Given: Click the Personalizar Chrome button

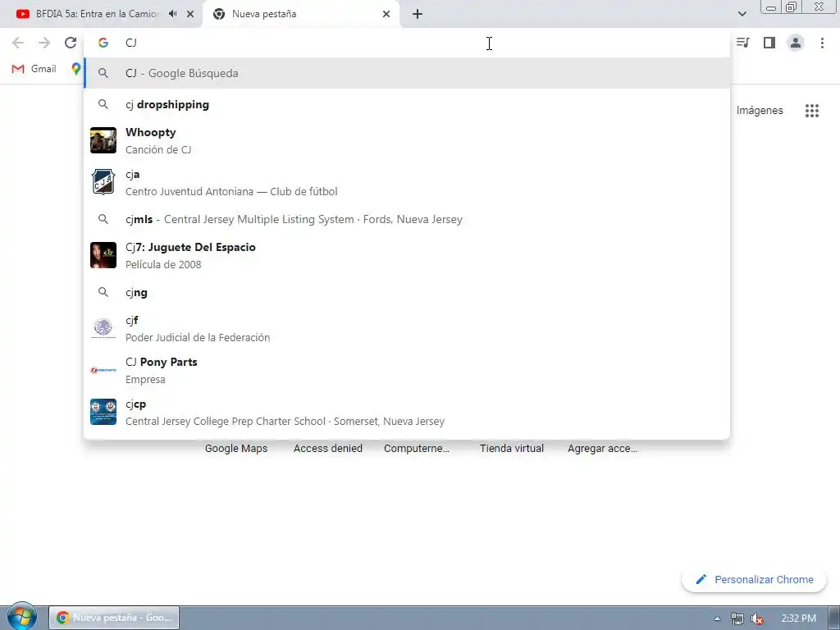Looking at the screenshot, I should pos(754,580).
